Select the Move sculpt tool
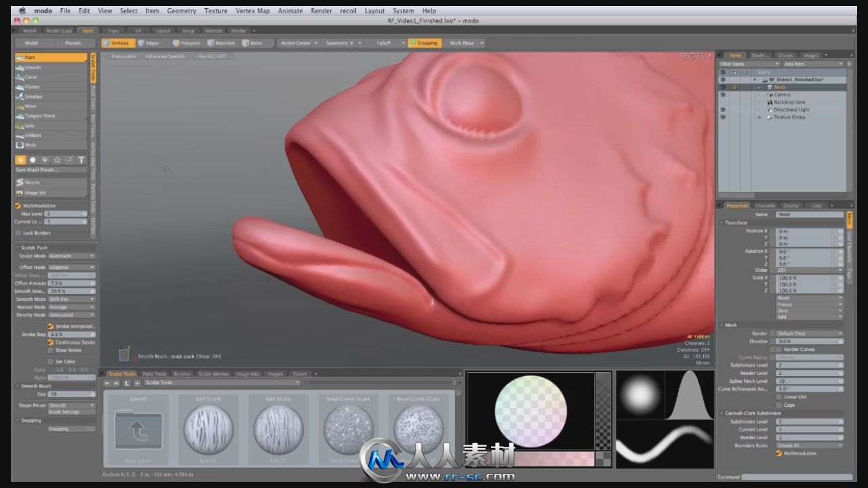868x488 pixels. pos(51,106)
